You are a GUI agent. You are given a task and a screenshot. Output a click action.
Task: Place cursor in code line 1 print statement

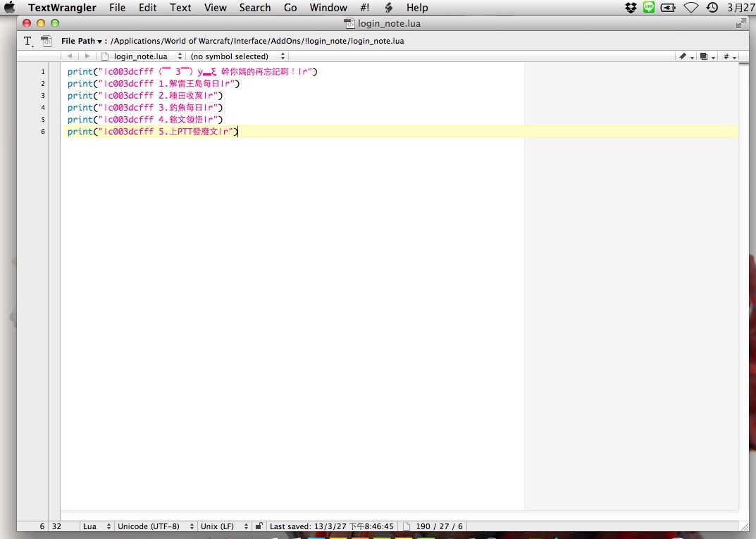[192, 71]
